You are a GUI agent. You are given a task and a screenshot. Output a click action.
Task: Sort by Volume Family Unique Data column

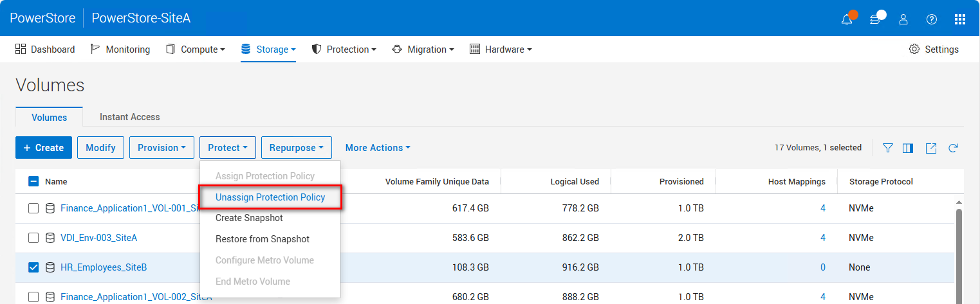(x=437, y=182)
